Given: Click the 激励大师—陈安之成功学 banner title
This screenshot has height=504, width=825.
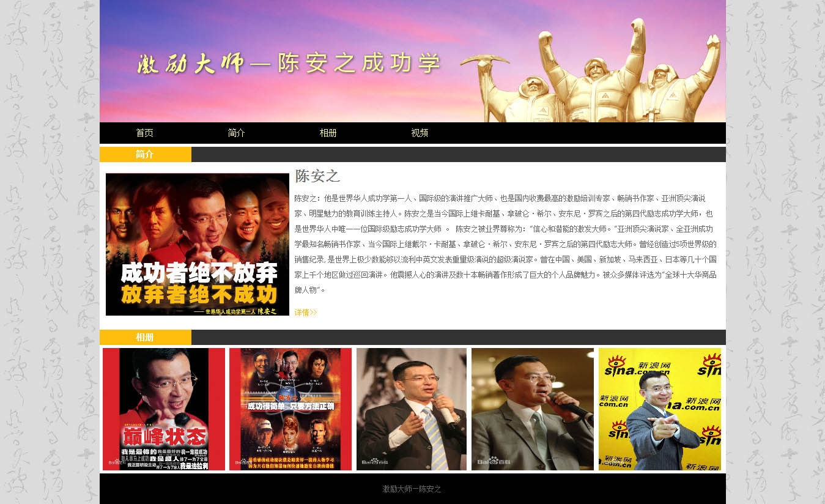Looking at the screenshot, I should pos(289,63).
